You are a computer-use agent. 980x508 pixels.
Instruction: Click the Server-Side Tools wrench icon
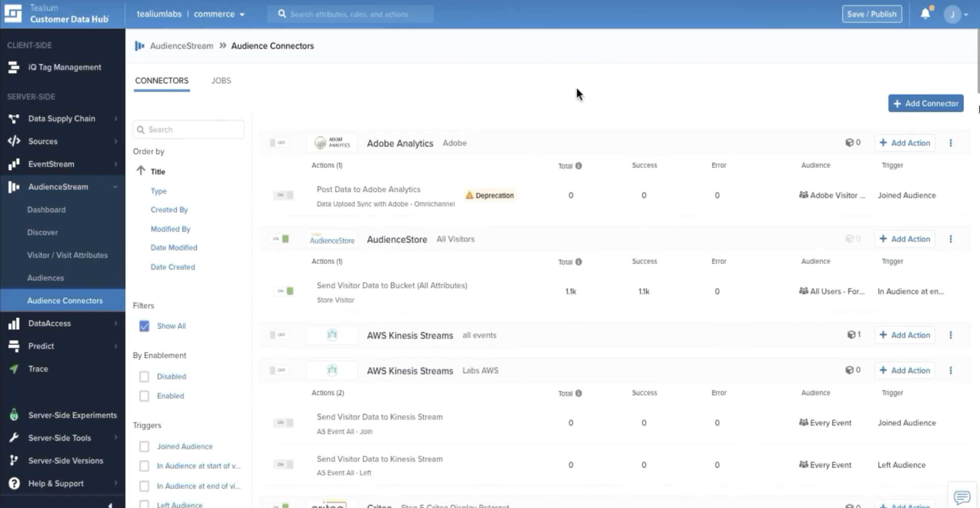pyautogui.click(x=14, y=438)
